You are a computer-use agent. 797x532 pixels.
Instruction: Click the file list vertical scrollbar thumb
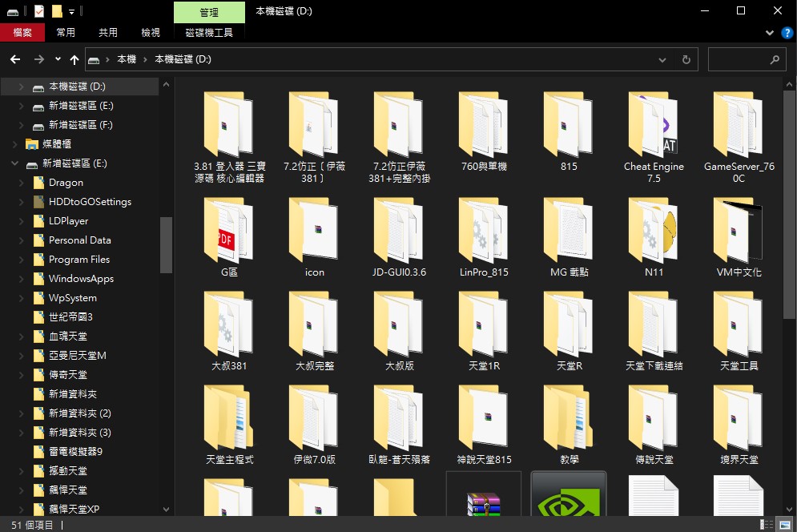(x=789, y=204)
